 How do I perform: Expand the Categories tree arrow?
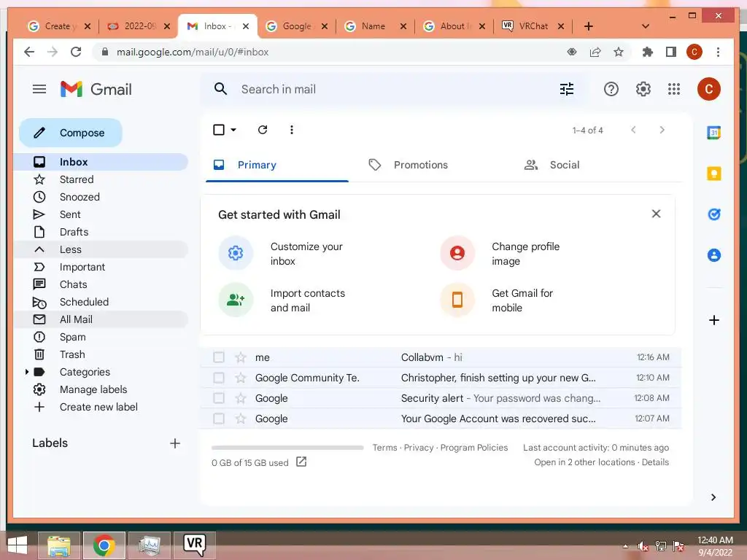pos(27,372)
